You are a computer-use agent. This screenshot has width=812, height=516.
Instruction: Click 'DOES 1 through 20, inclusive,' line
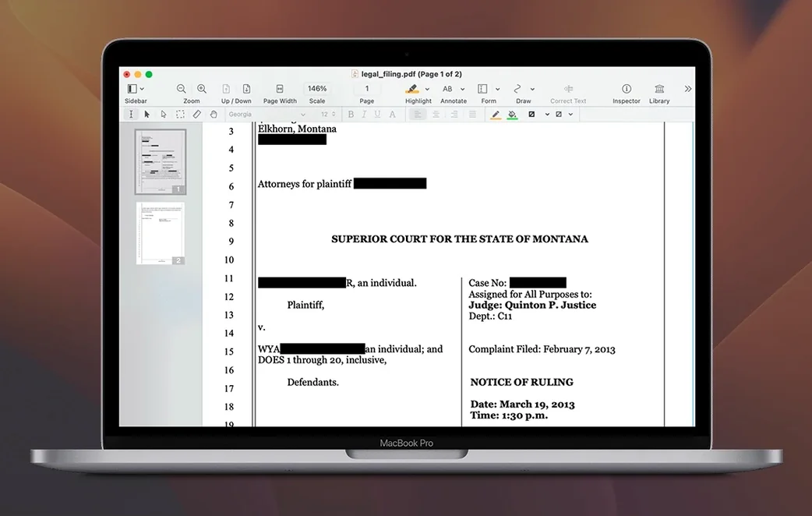point(322,360)
